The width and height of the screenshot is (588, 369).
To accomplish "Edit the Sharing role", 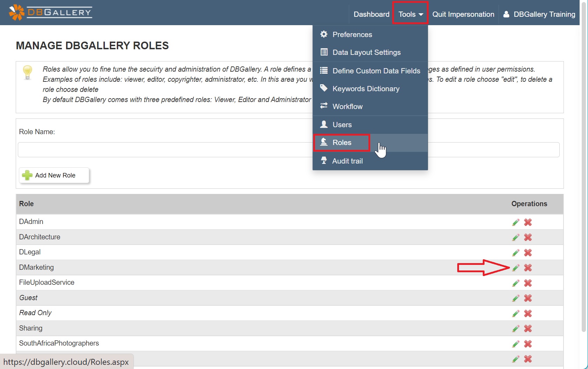I will tap(516, 328).
